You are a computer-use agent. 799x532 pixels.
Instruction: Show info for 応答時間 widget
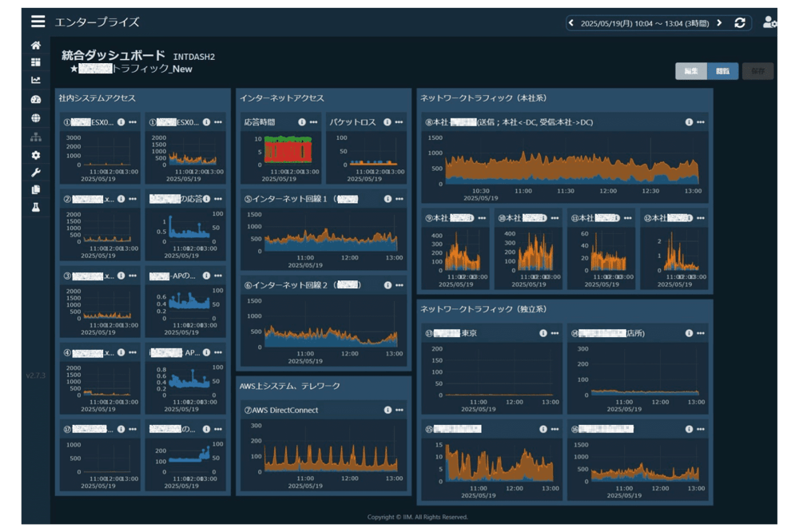(x=302, y=122)
